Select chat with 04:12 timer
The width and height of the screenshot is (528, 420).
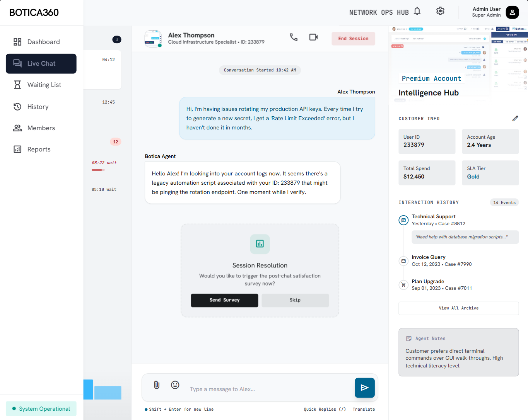point(103,70)
